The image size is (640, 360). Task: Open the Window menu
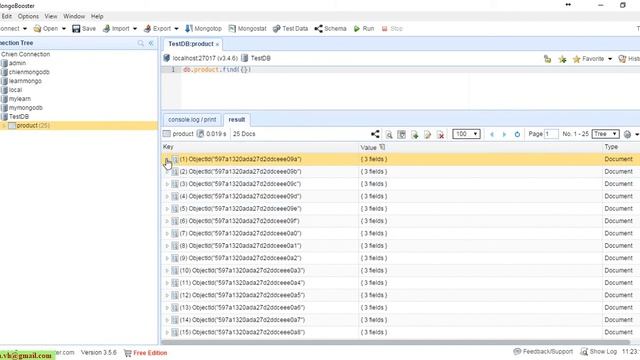click(74, 16)
